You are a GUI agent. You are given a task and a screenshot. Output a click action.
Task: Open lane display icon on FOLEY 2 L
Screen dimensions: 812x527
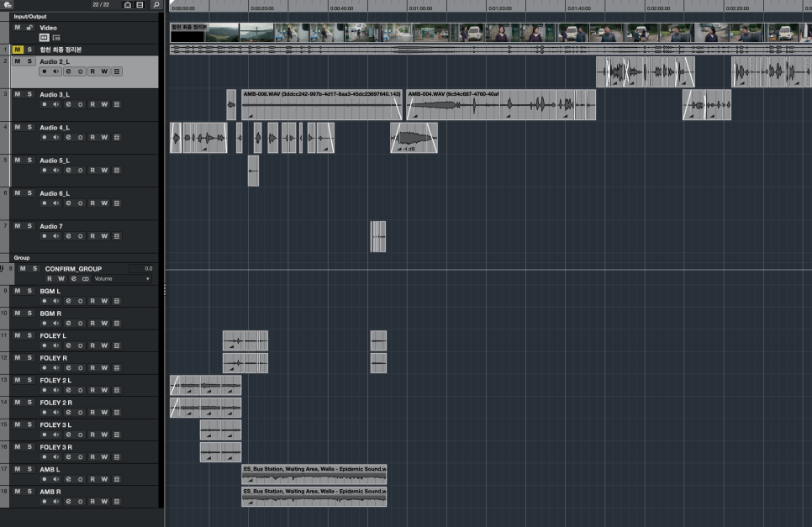coord(117,390)
